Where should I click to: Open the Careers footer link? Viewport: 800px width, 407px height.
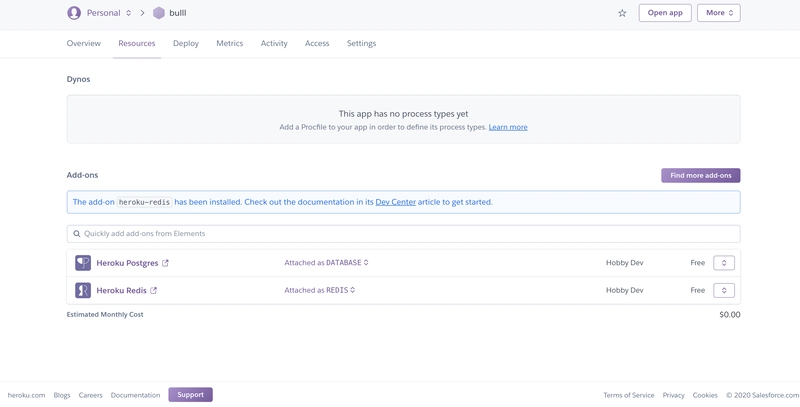tap(90, 395)
